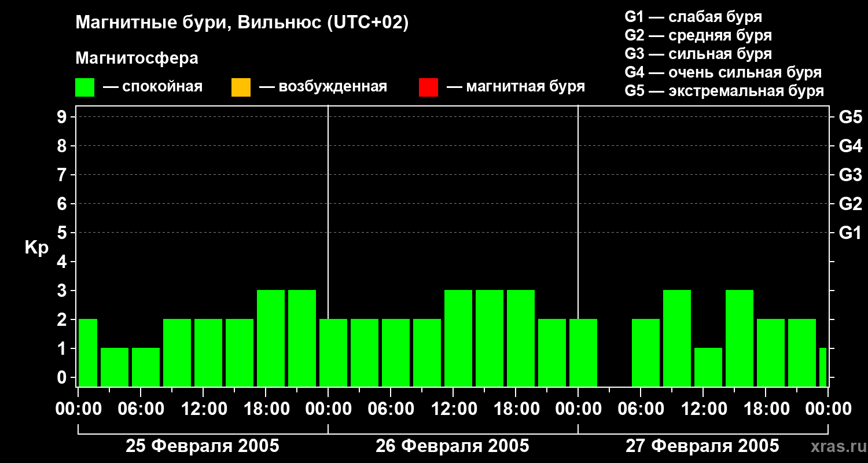
Task: Click the 27 February 21:00–00:00 bar at Kp 2
Action: point(802,352)
